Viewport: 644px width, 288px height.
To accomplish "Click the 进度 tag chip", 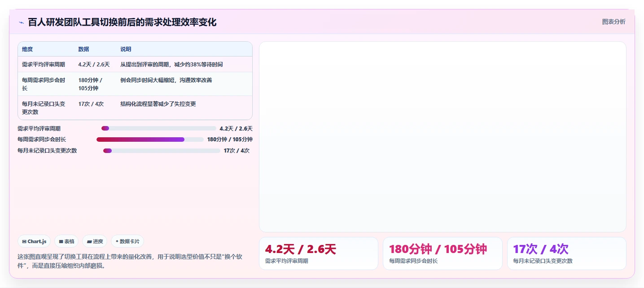I will pos(95,241).
